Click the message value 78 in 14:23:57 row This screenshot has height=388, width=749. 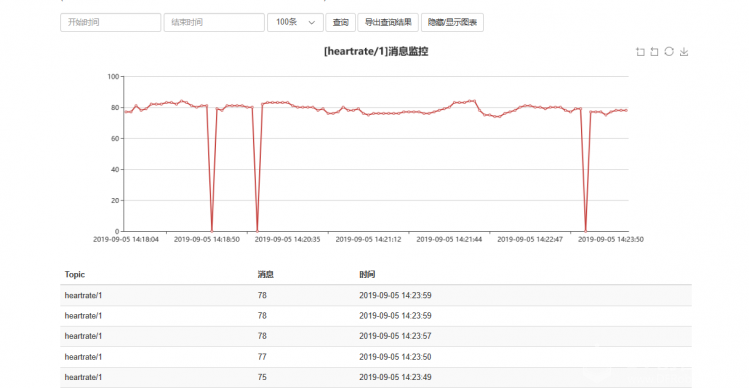(262, 336)
